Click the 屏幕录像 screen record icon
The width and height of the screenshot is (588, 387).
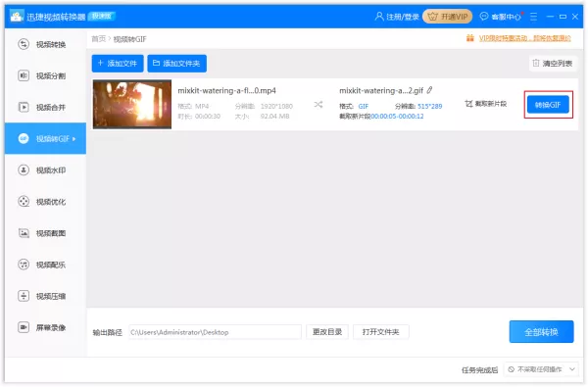(24, 327)
